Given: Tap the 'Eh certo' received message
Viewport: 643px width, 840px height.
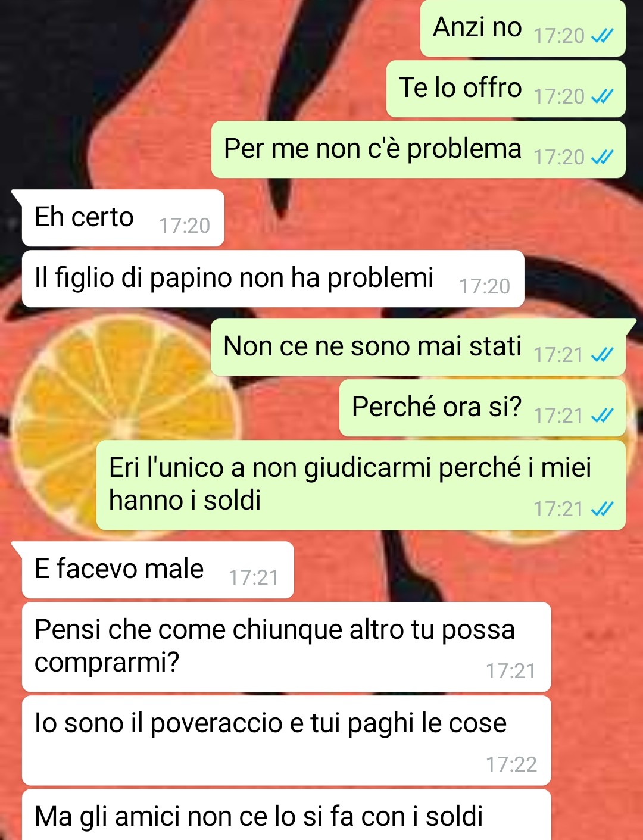Looking at the screenshot, I should pyautogui.click(x=123, y=218).
